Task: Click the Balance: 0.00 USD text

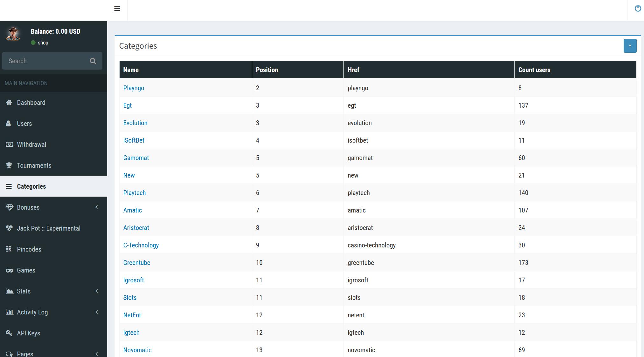Action: [56, 31]
